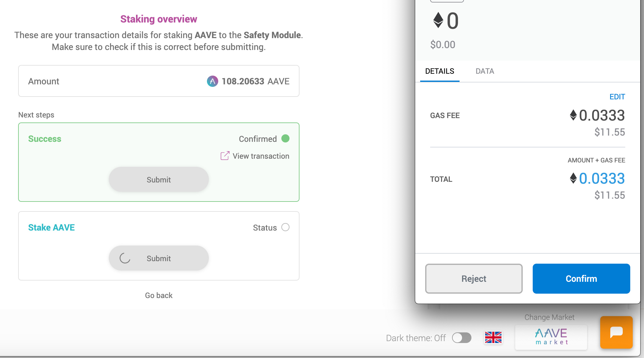644x358 pixels.
Task: Click the AMOUNT + GAS FEE label
Action: point(596,160)
